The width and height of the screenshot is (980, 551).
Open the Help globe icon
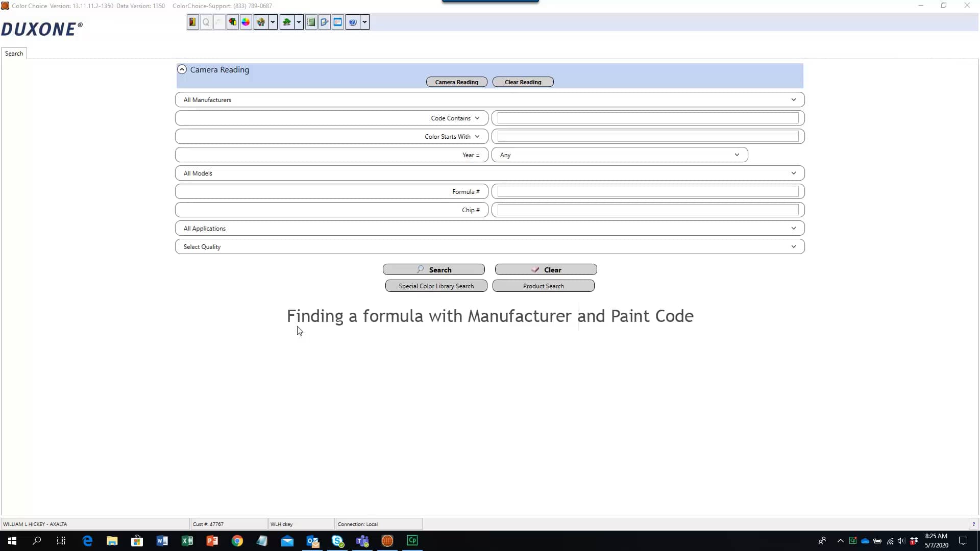tap(353, 22)
